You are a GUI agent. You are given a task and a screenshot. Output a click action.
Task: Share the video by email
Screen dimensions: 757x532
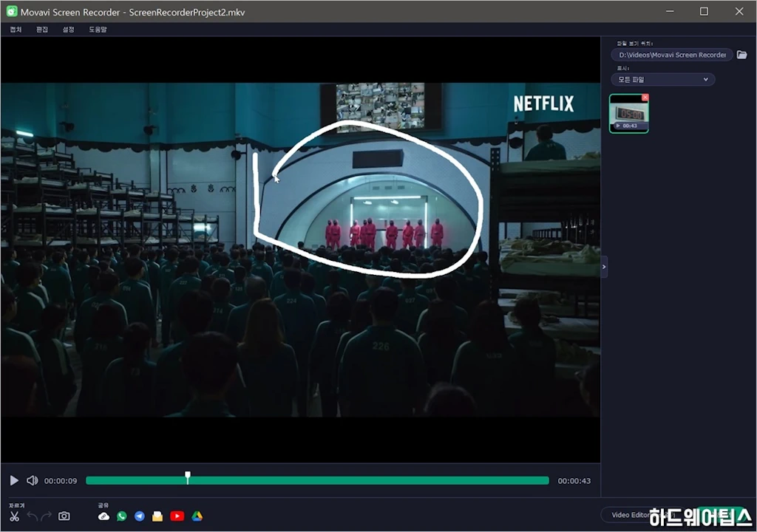[x=157, y=516]
